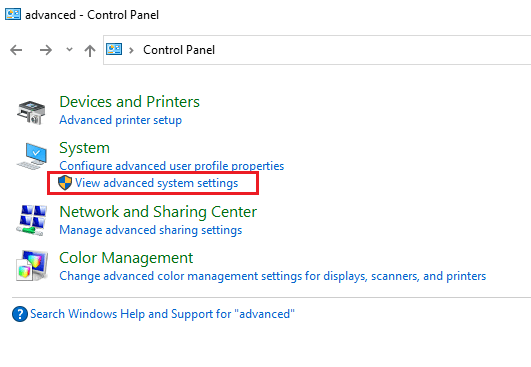This screenshot has height=367, width=531.
Task: Open Advanced printer setup link
Action: click(x=121, y=120)
